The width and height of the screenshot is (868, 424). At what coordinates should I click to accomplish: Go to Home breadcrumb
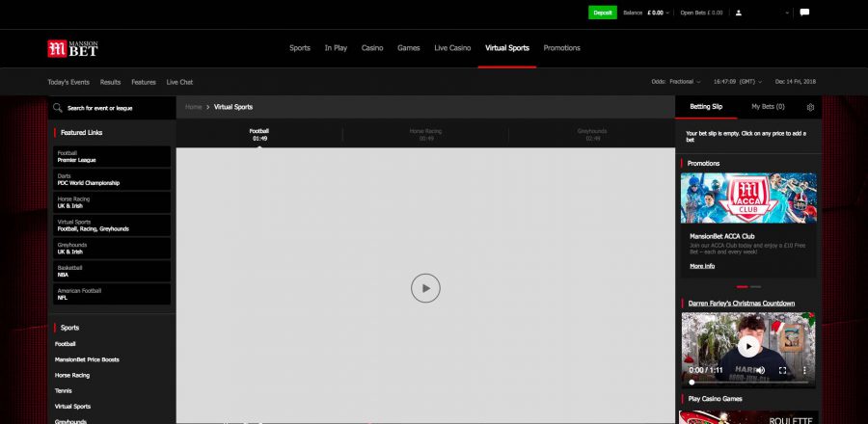(x=193, y=107)
